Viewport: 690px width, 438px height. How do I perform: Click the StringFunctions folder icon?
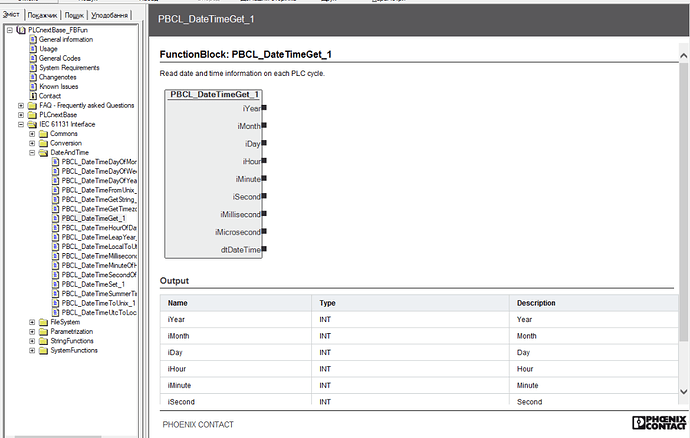43,341
